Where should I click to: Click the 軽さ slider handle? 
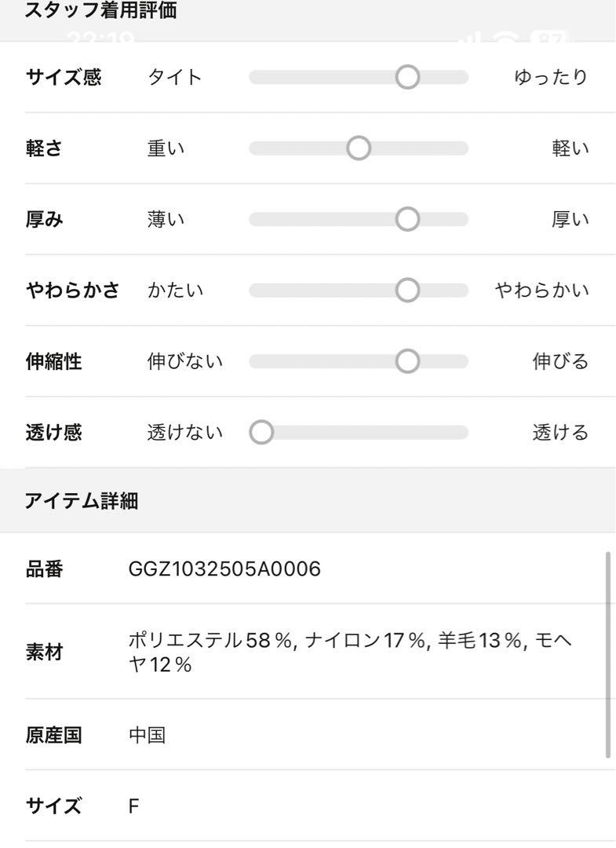click(359, 148)
